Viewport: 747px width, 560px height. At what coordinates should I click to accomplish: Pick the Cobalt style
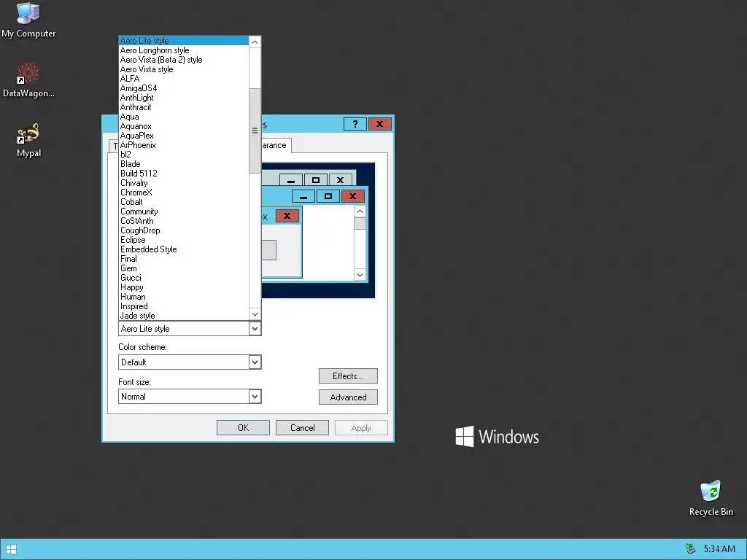pyautogui.click(x=183, y=203)
